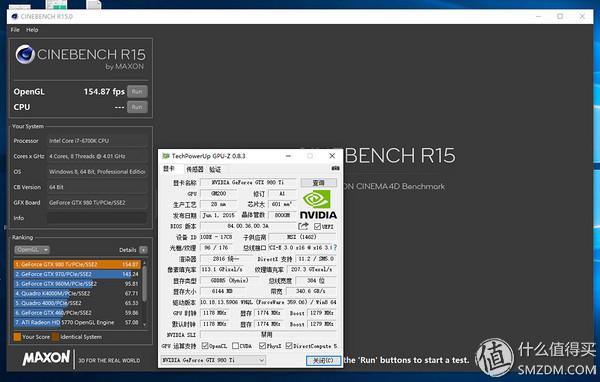
Task: Click the GPU-Z screenshot camera icon
Action: tap(335, 168)
